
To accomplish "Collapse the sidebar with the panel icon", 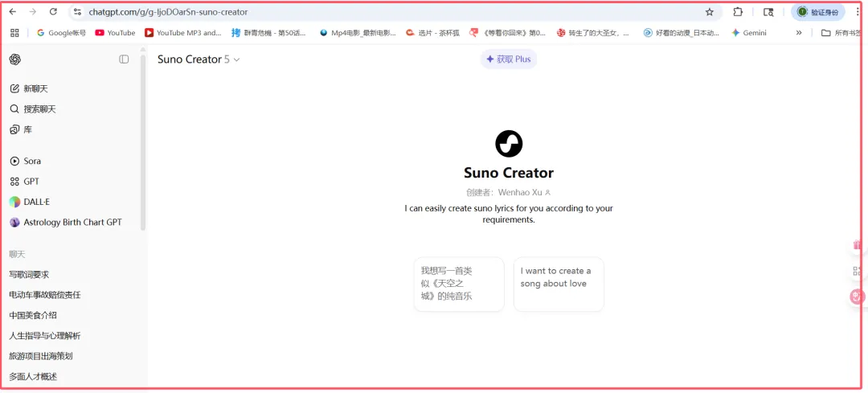I will (x=124, y=59).
